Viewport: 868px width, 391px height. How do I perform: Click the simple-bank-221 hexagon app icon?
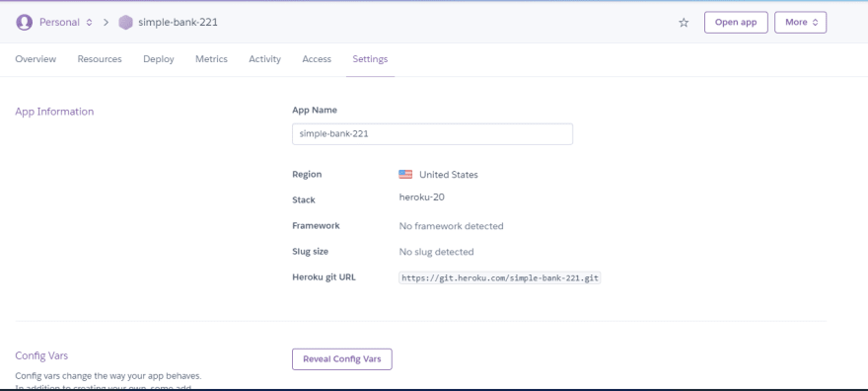click(125, 22)
